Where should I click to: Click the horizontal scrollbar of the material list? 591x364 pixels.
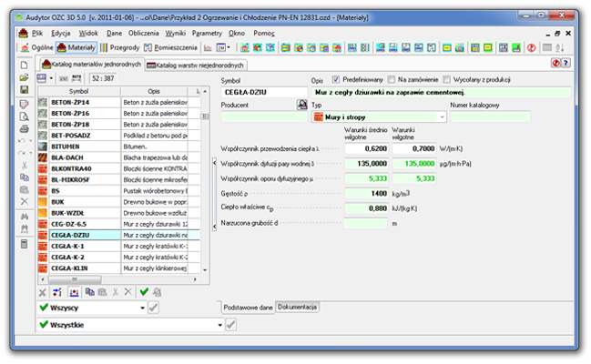(x=75, y=279)
